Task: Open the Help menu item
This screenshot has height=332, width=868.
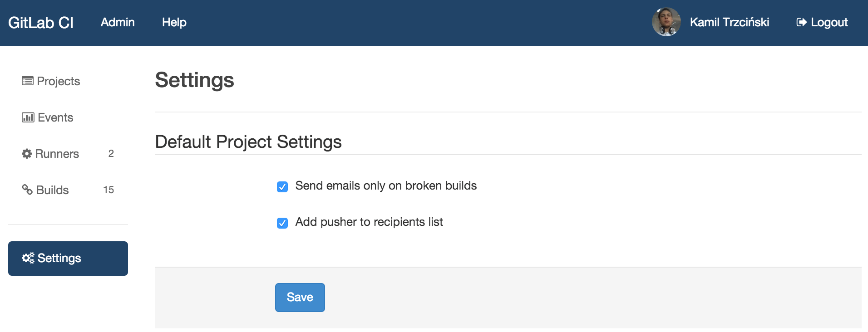Action: tap(174, 22)
